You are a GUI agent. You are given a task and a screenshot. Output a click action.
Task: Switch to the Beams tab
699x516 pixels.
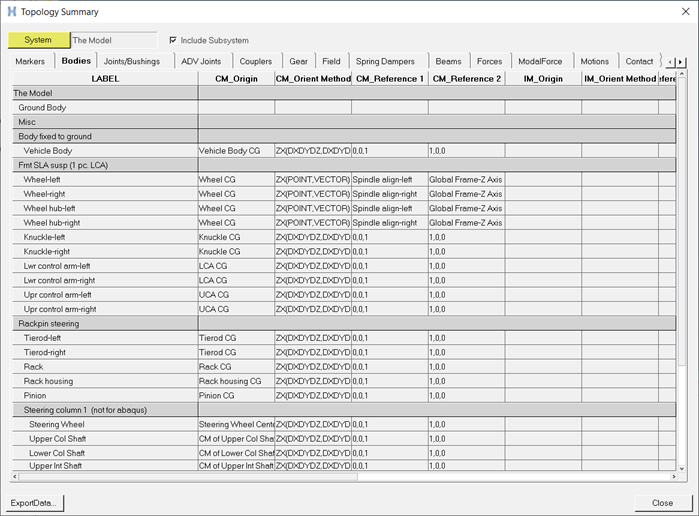(x=448, y=62)
